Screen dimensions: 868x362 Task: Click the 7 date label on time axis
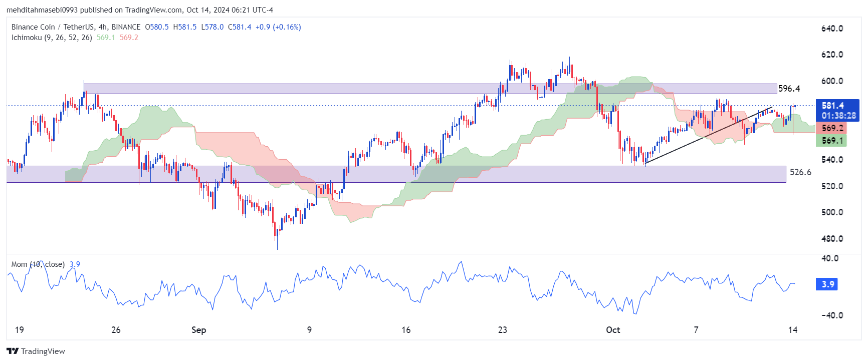click(x=696, y=330)
